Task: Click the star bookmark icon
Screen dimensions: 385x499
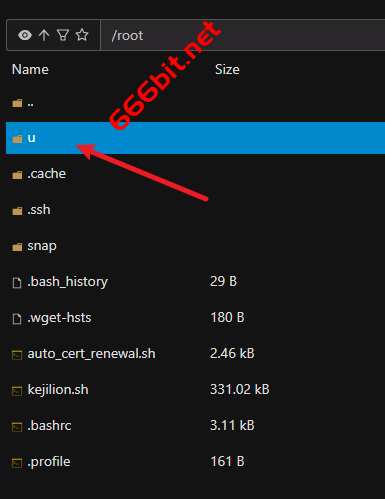Action: click(x=82, y=35)
